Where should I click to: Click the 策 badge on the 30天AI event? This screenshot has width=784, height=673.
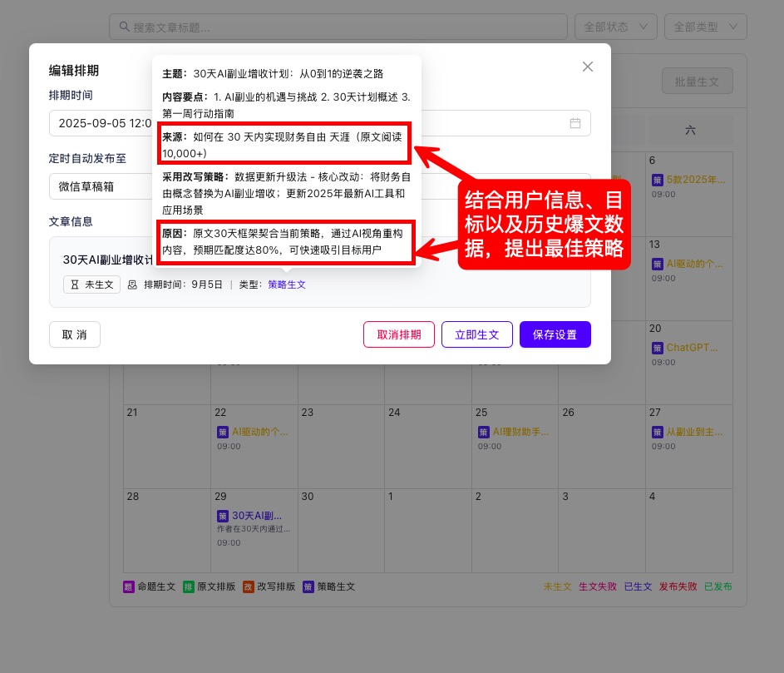tap(224, 516)
